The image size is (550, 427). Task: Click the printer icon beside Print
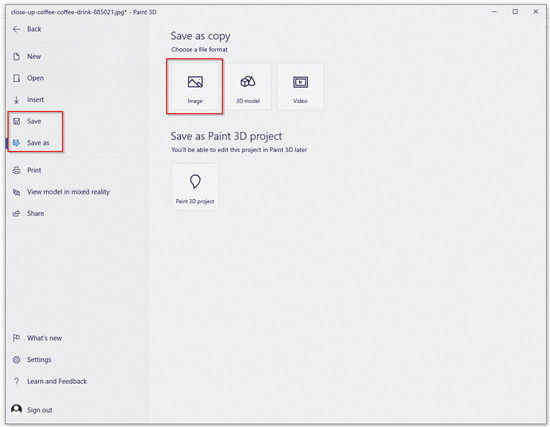coord(16,171)
